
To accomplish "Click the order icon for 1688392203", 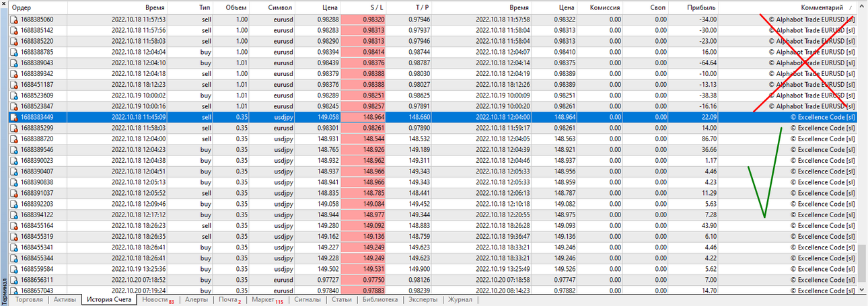I will pyautogui.click(x=15, y=204).
